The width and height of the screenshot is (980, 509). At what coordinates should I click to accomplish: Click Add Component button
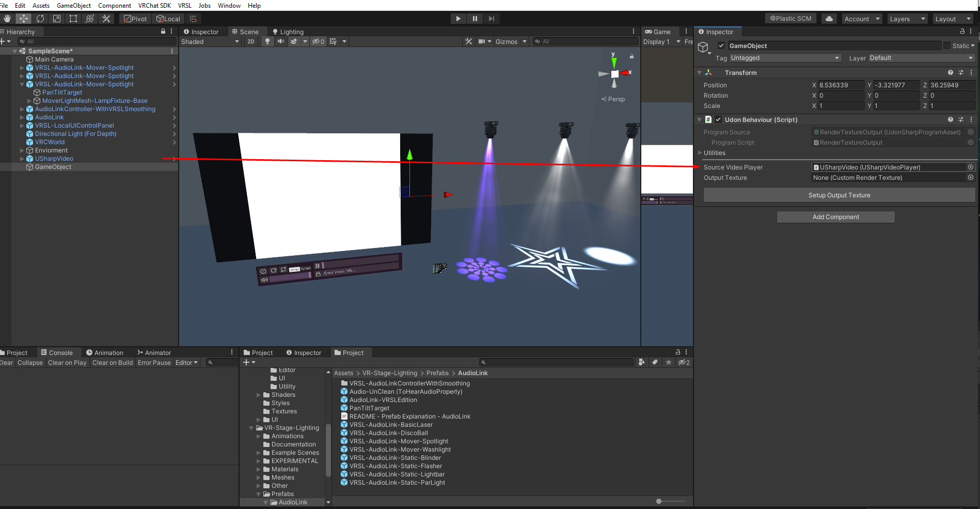coord(835,217)
